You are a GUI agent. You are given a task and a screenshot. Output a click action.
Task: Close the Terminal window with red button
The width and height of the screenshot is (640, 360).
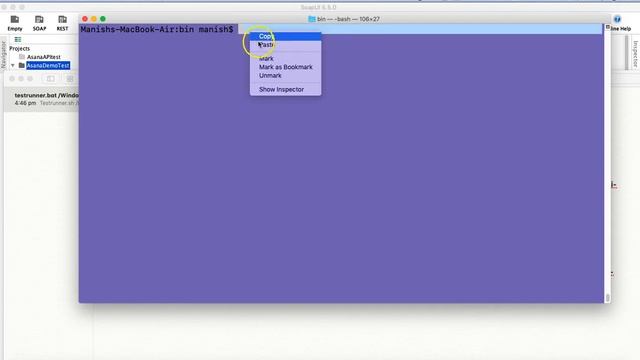pyautogui.click(x=85, y=19)
